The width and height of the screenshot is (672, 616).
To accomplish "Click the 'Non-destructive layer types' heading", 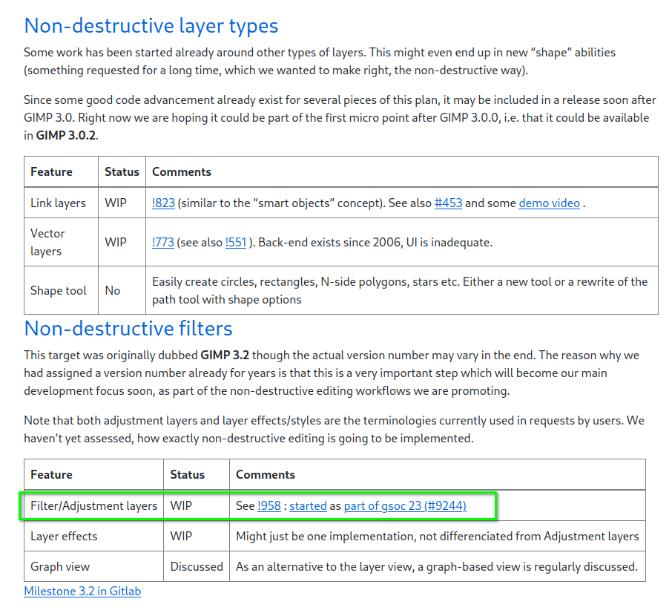I will 151,25.
